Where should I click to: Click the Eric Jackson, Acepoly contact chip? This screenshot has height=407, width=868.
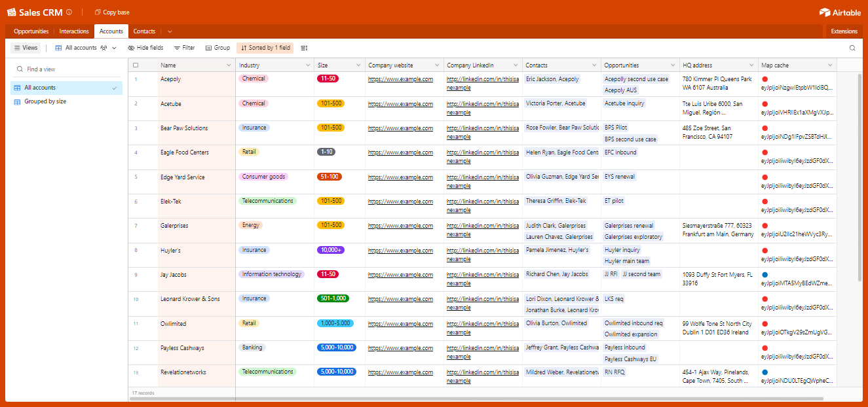tap(552, 79)
